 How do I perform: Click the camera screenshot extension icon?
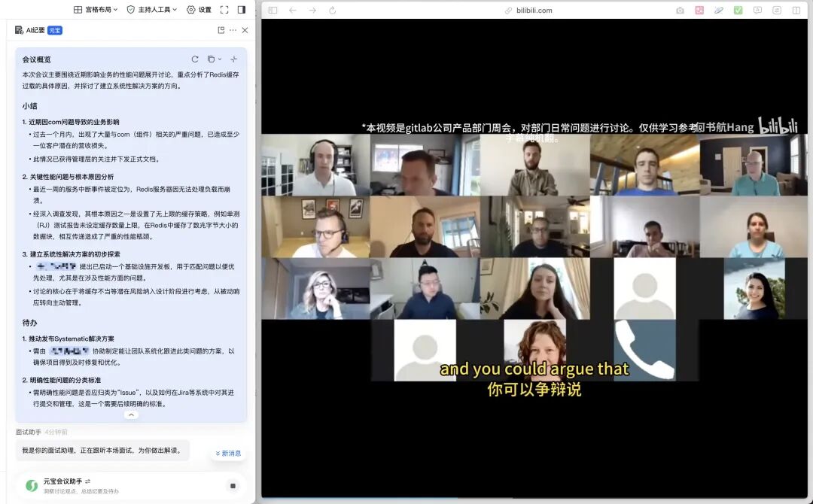click(x=680, y=11)
